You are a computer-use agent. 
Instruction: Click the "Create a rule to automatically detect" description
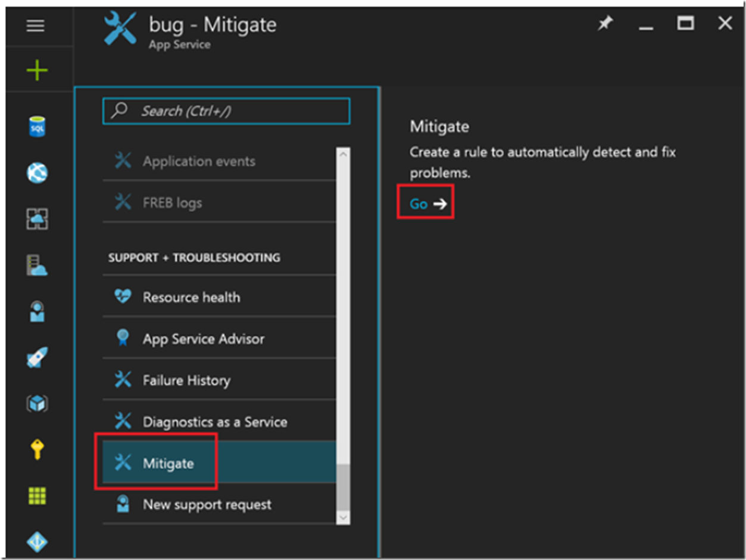tap(543, 162)
